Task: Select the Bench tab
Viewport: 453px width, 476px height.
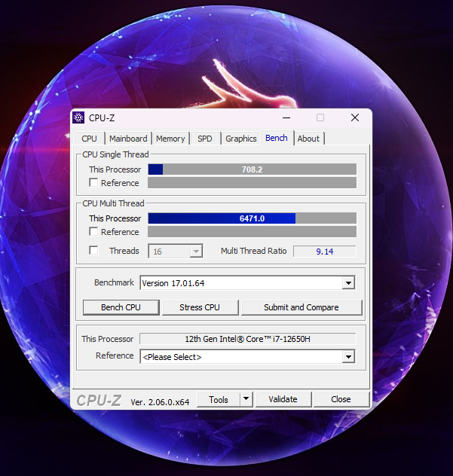Action: 277,138
